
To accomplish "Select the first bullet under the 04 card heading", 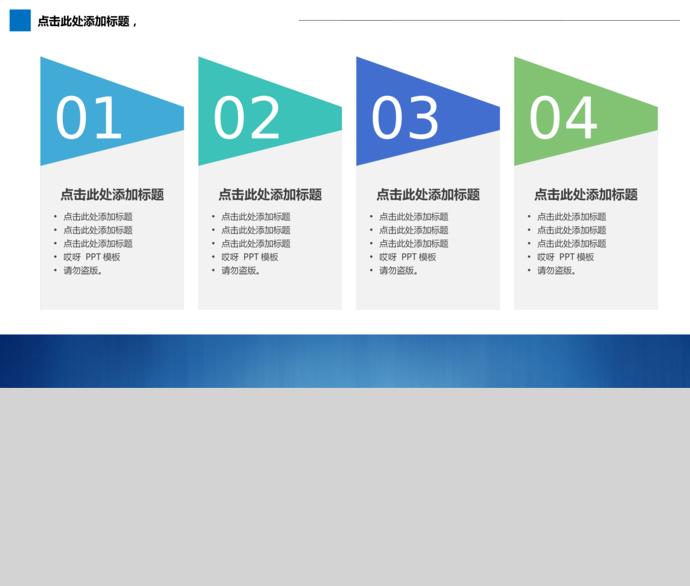I will click(x=572, y=216).
